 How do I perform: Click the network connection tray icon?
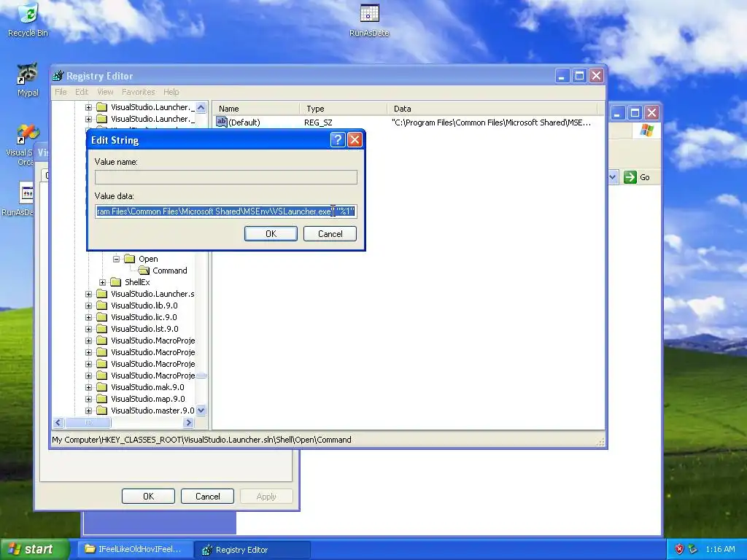(x=692, y=549)
